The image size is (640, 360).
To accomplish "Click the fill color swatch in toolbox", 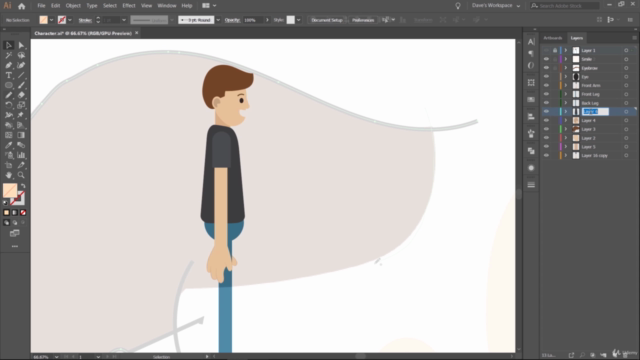I will [10, 191].
